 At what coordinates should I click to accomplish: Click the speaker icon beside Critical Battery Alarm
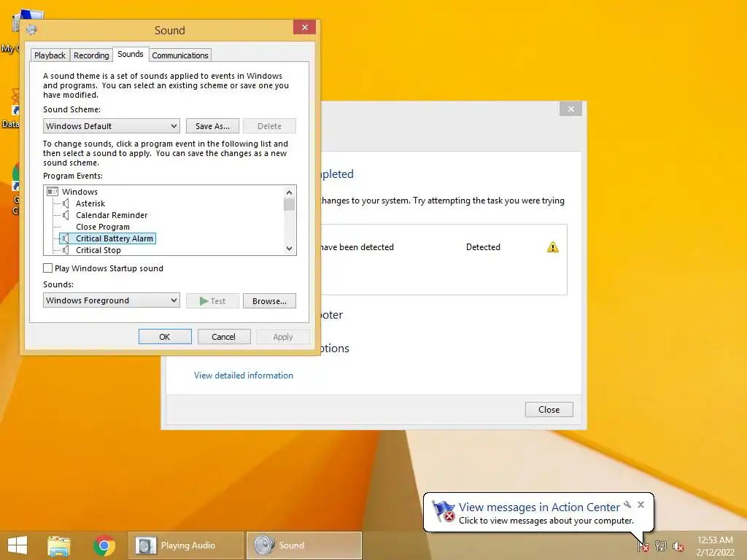pos(66,238)
